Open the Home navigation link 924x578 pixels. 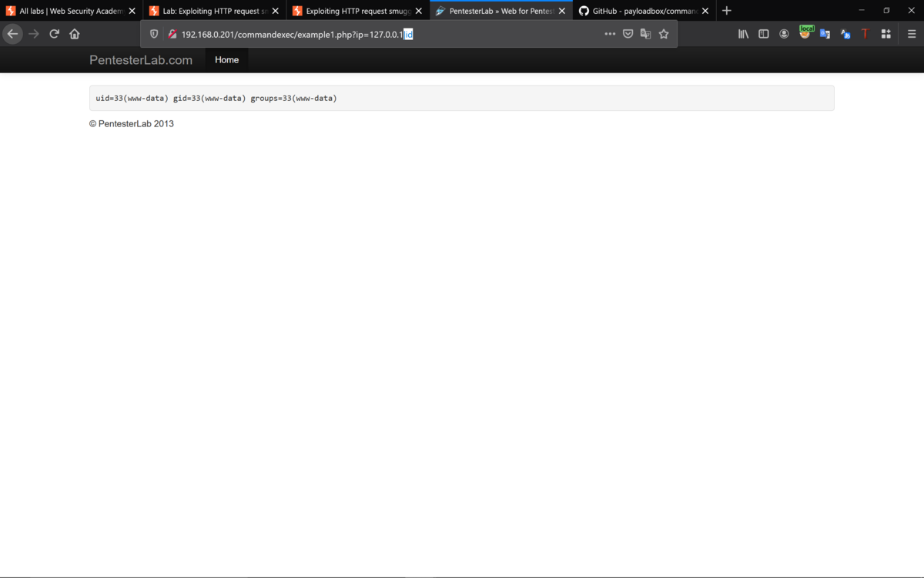[226, 59]
